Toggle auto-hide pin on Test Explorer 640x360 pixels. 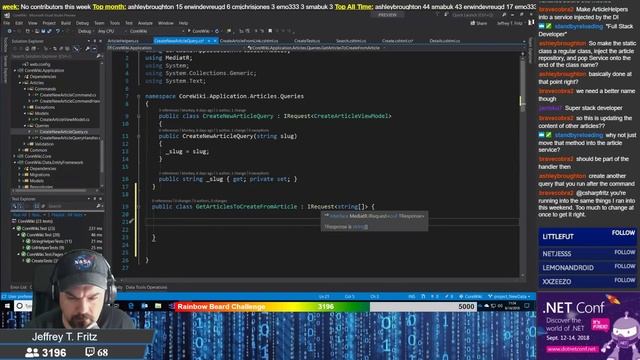(95, 199)
